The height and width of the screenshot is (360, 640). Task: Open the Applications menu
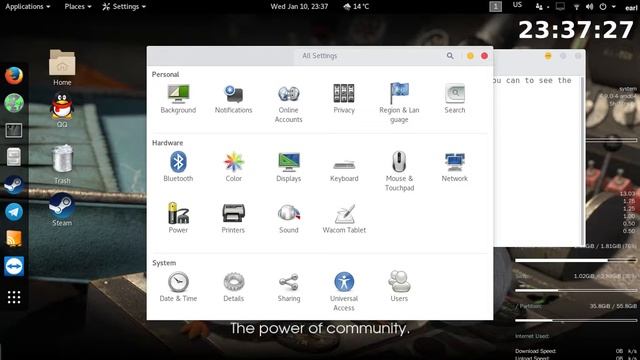click(x=27, y=7)
